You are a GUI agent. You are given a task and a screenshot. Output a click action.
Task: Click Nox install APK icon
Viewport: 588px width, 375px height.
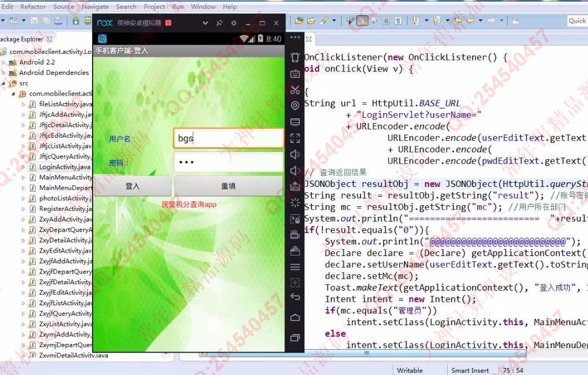(295, 186)
